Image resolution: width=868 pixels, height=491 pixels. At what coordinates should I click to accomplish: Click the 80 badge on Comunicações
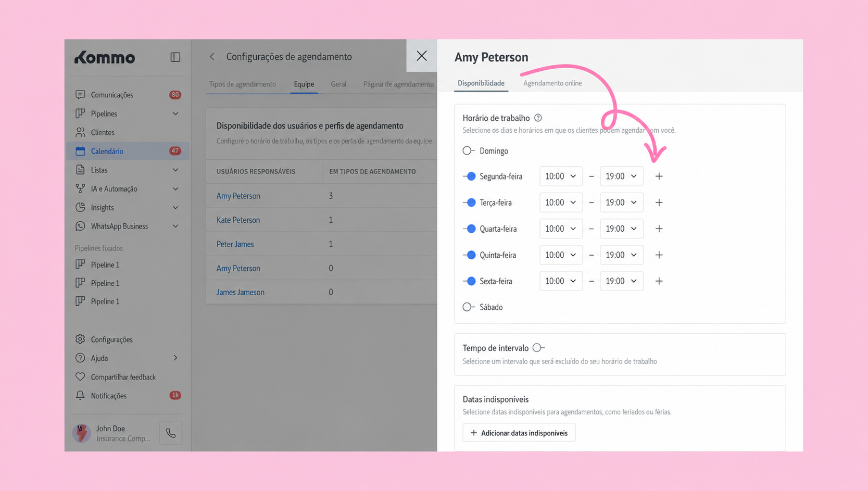[175, 95]
